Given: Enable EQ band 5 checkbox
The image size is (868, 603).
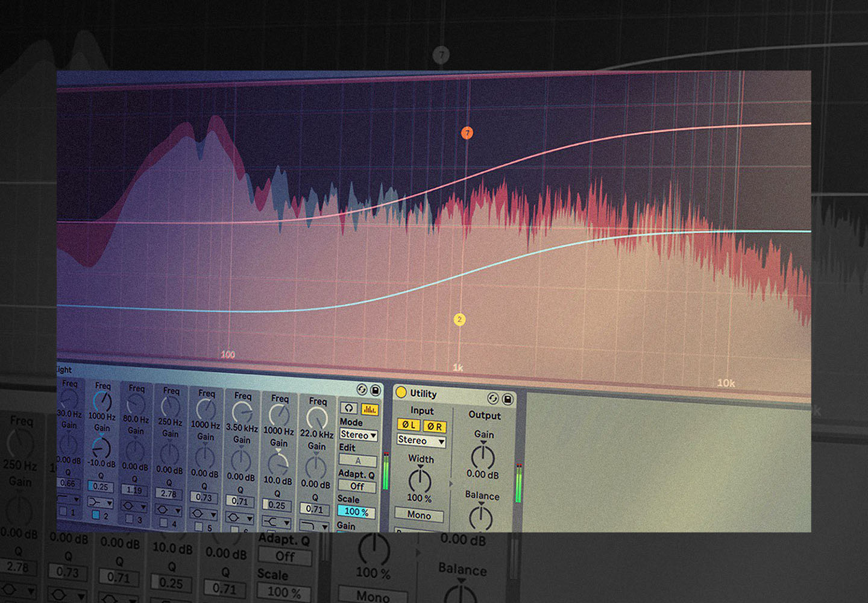Looking at the screenshot, I should point(198,526).
